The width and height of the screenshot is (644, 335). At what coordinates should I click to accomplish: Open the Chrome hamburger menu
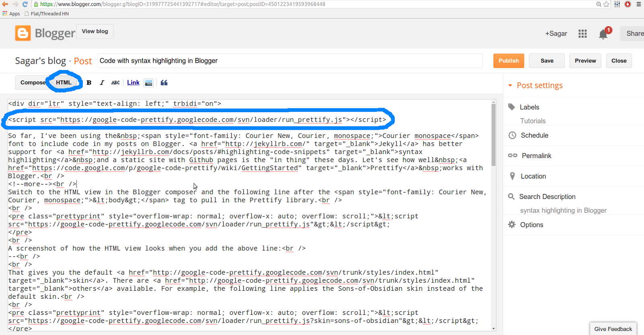(x=639, y=4)
